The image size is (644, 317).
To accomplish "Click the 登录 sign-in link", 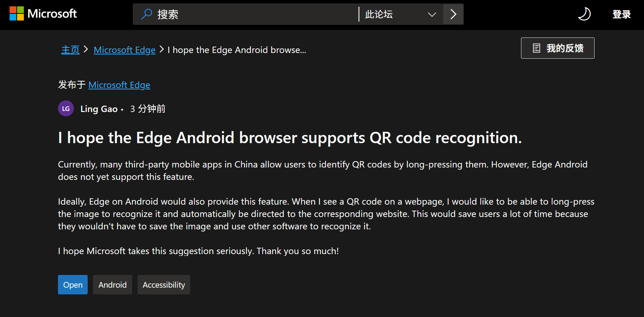I will point(621,14).
